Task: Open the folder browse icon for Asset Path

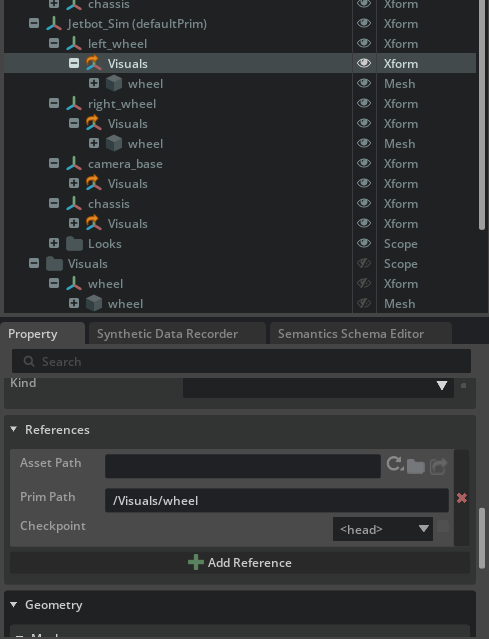Action: click(416, 466)
